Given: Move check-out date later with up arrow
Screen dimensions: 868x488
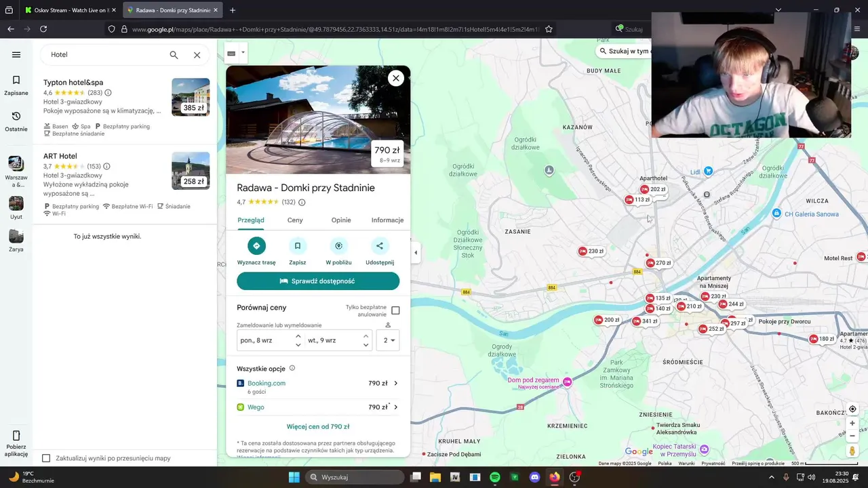Looking at the screenshot, I should (x=366, y=335).
